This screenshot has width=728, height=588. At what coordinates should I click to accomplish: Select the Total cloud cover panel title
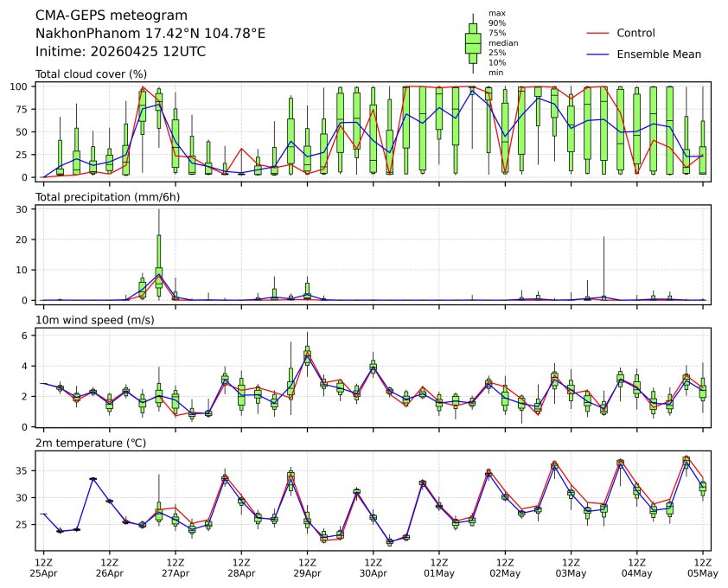[x=91, y=74]
